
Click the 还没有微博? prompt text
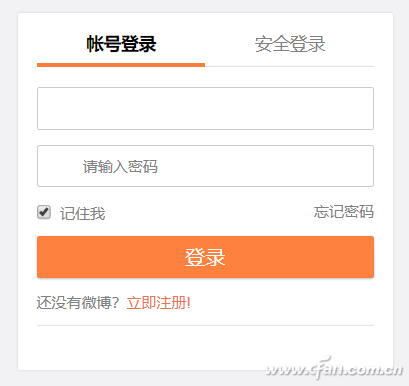pyautogui.click(x=78, y=303)
